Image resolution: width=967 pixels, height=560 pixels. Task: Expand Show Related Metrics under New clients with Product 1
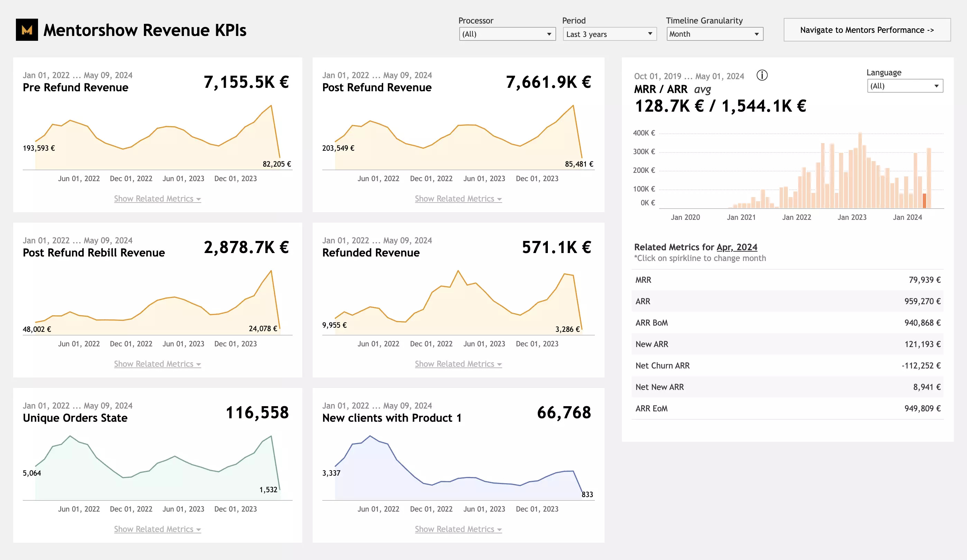(x=458, y=529)
